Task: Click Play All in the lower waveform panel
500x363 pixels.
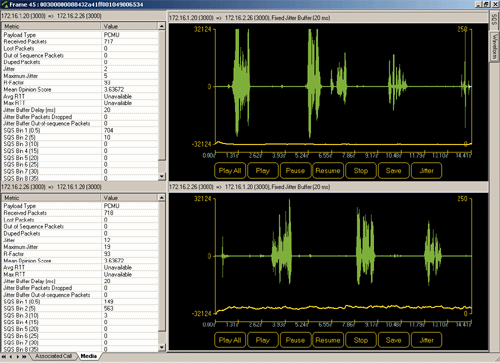Action: tap(230, 340)
